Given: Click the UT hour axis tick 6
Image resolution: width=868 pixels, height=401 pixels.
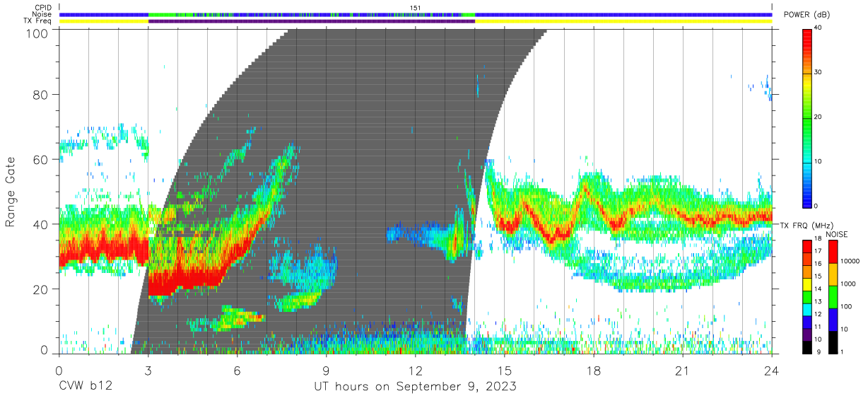Looking at the screenshot, I should [237, 371].
